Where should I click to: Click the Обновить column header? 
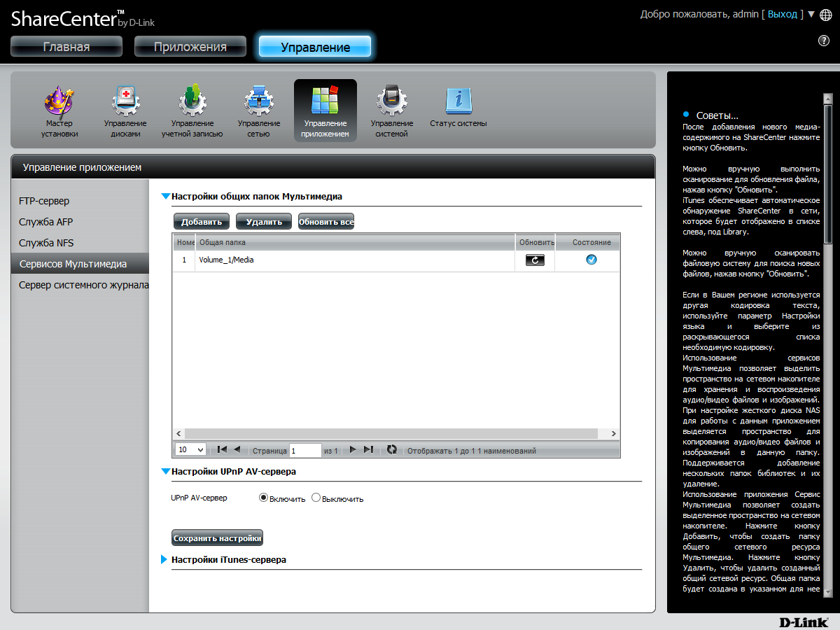point(536,242)
